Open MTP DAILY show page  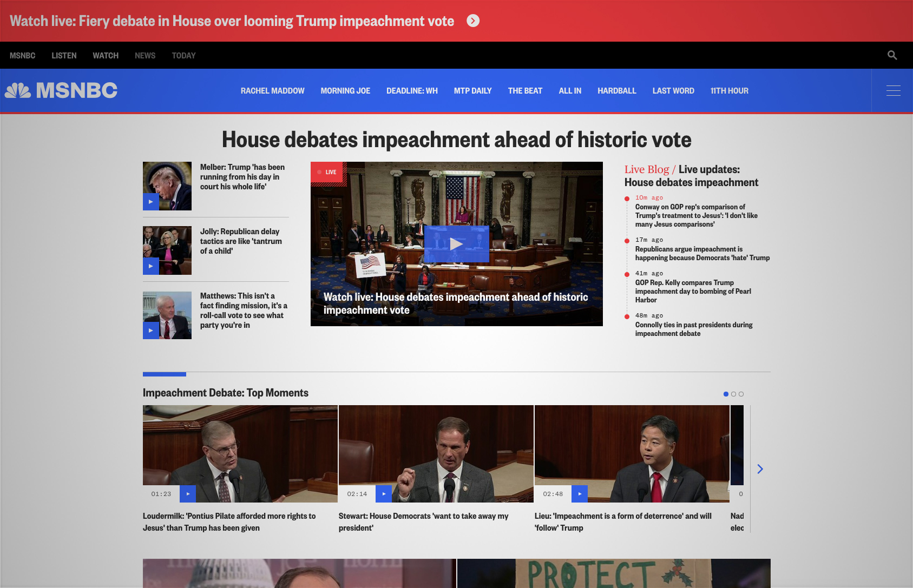pos(473,91)
